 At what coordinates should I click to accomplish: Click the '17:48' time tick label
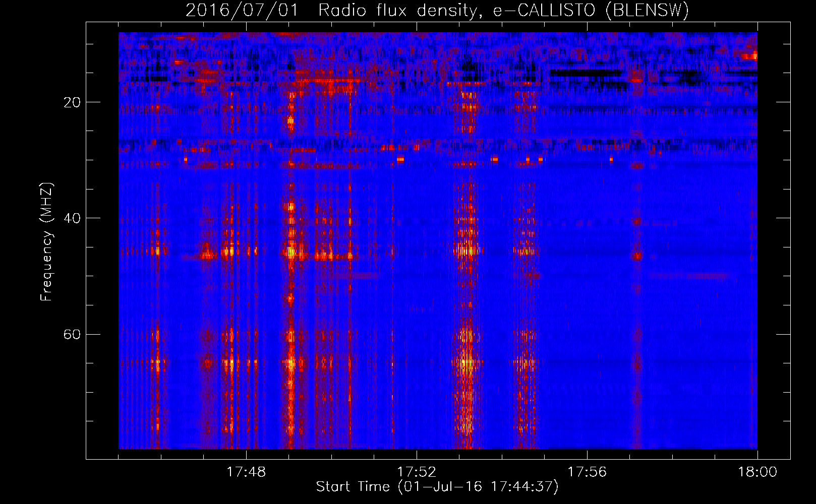pos(246,472)
